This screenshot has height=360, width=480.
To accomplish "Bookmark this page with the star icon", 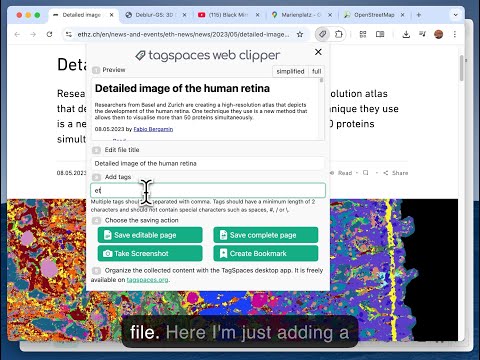I will pos(300,34).
